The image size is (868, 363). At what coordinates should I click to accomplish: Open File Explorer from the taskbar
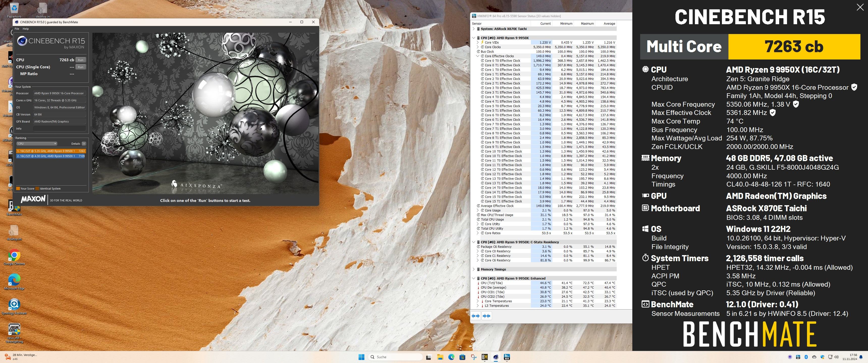point(440,357)
